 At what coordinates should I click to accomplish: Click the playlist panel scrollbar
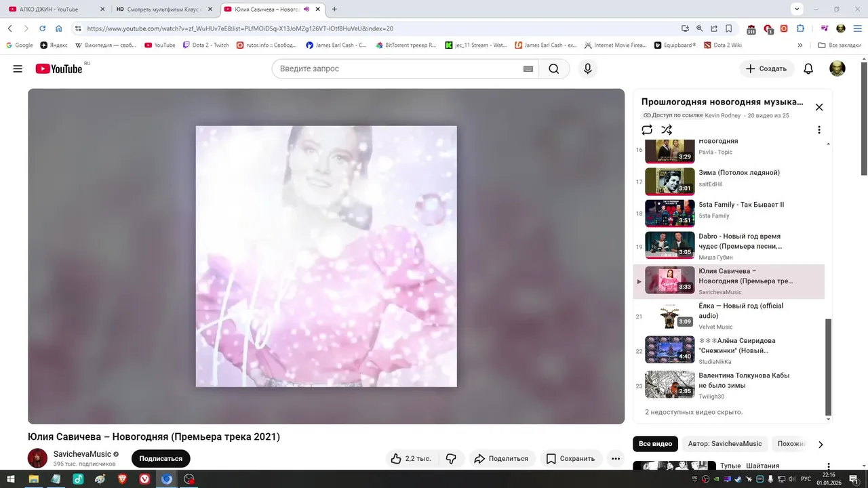[828, 366]
